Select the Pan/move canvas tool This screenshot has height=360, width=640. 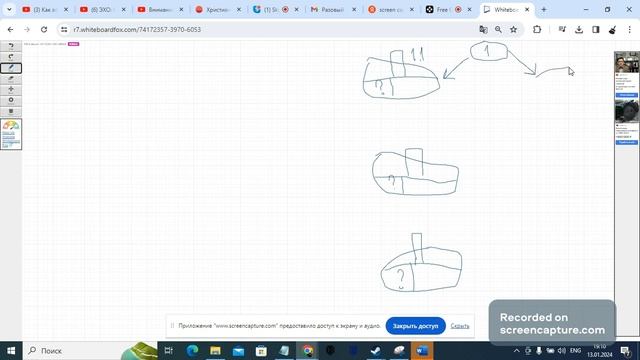pos(11,89)
